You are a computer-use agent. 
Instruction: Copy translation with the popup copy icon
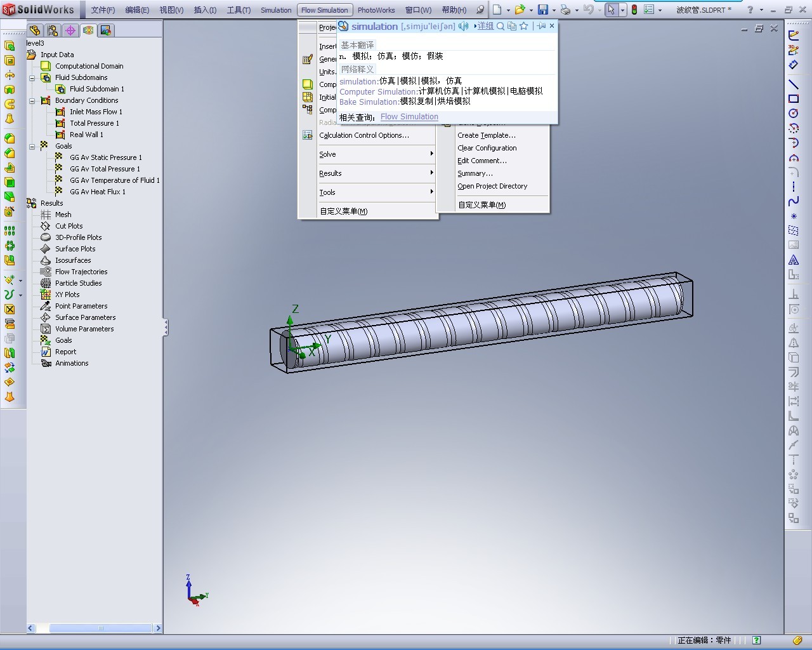coord(512,26)
